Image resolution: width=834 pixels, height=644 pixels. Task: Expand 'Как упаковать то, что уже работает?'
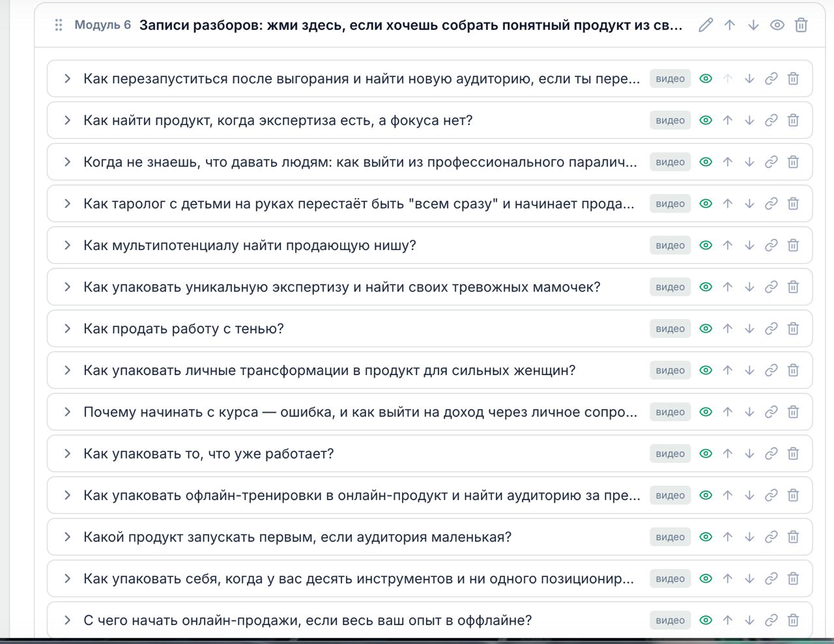pyautogui.click(x=67, y=454)
